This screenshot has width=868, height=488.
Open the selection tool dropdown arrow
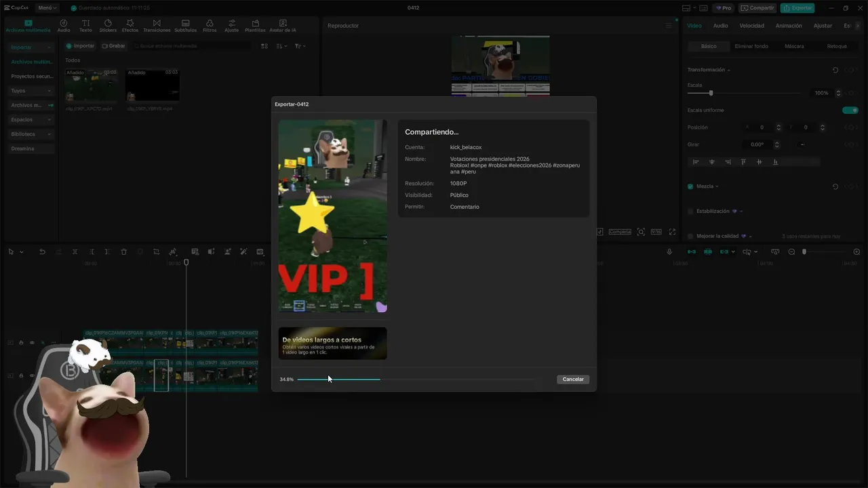tap(22, 252)
